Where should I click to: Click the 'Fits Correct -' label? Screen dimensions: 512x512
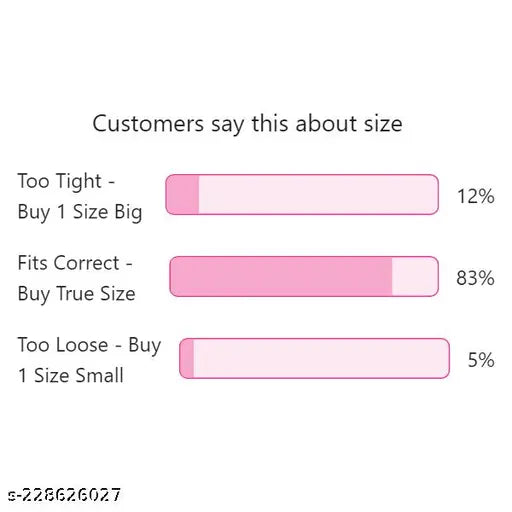click(75, 263)
